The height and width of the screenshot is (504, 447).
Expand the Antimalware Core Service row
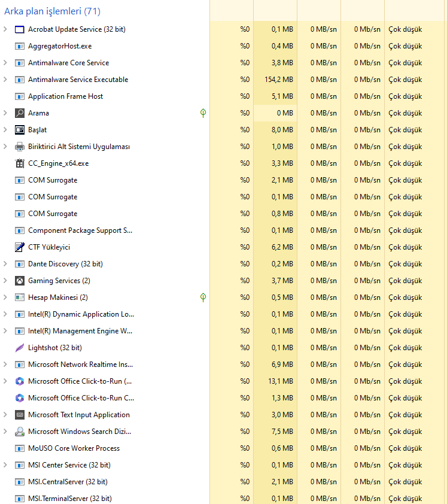5,63
